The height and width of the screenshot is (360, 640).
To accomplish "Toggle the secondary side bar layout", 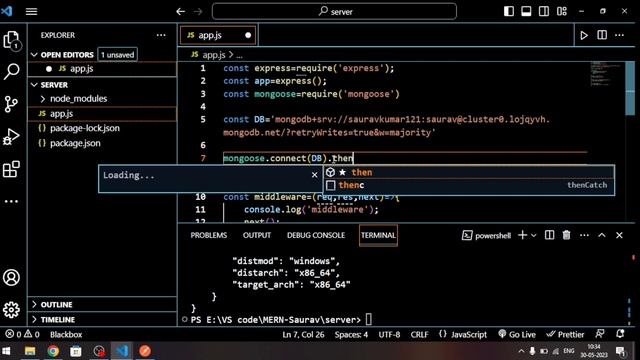I will tap(544, 11).
